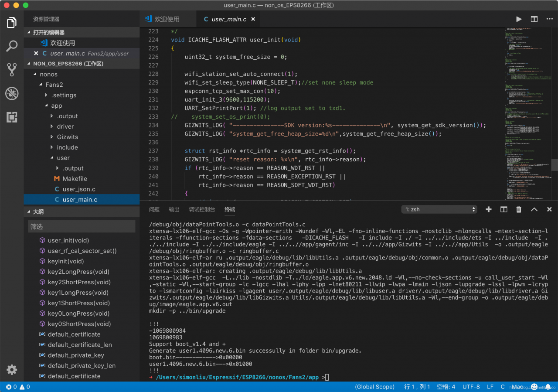This screenshot has height=392, width=558.
Task: Kill terminal using the trash icon
Action: tap(519, 209)
